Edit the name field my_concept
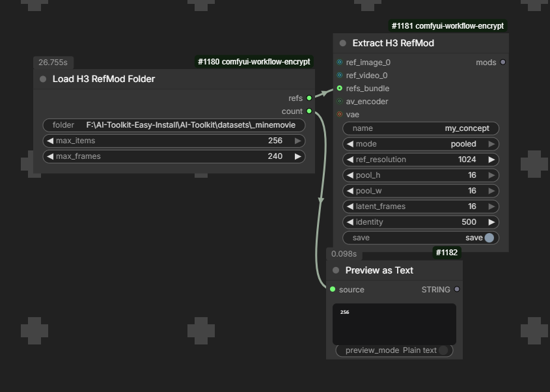 (420, 128)
